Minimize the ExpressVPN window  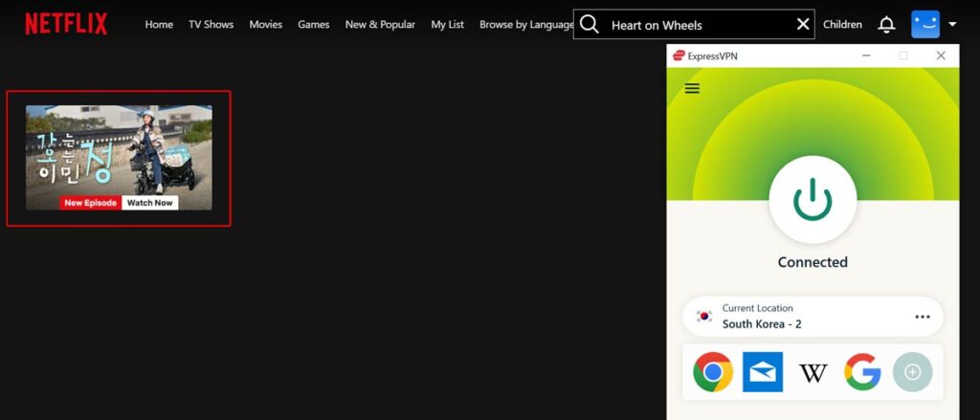coord(866,55)
